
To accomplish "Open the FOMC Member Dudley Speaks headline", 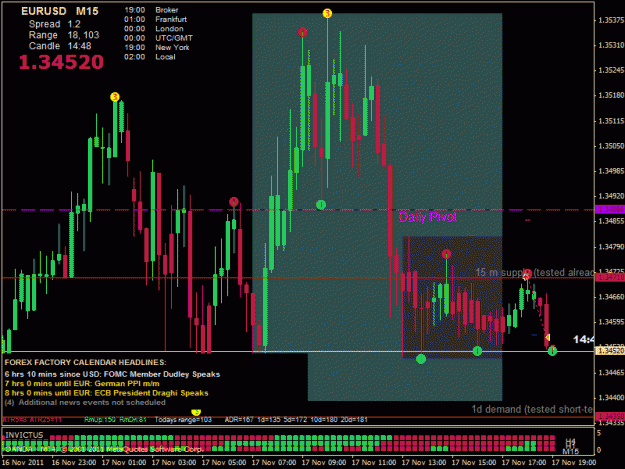I will 112,374.
